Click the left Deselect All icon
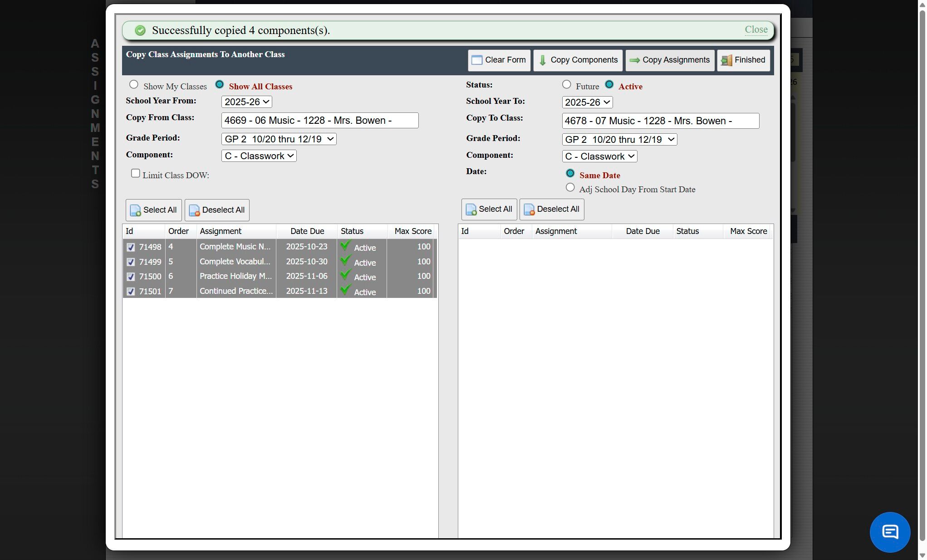This screenshot has width=927, height=560. coord(194,210)
